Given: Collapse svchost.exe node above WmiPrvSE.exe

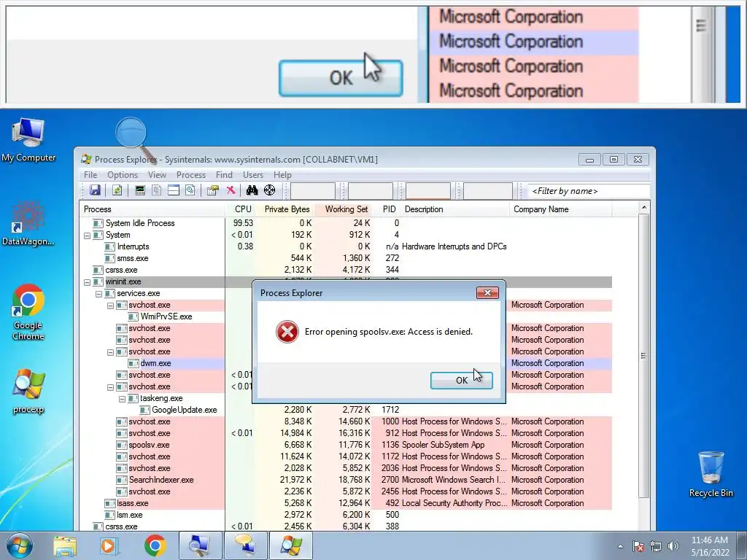Looking at the screenshot, I should coord(111,306).
